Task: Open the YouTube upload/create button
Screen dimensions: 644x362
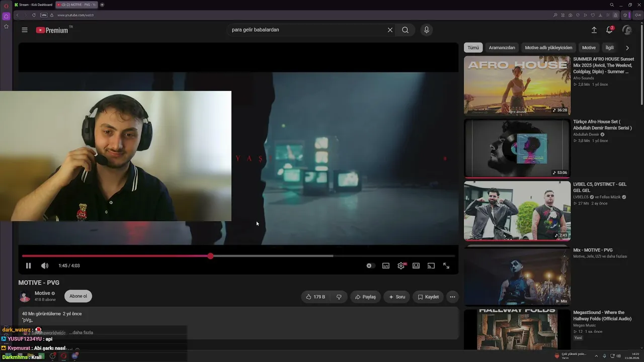Action: click(594, 30)
